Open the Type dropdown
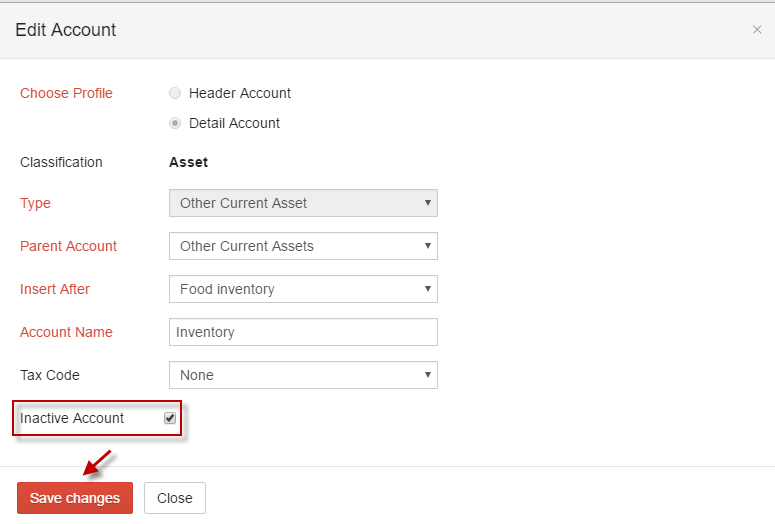This screenshot has height=524, width=775. click(x=303, y=203)
